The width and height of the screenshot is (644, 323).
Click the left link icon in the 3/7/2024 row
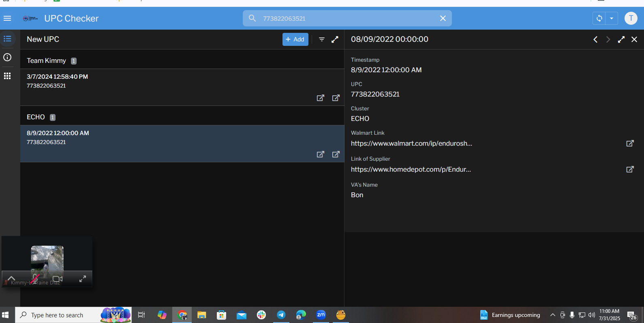click(x=321, y=98)
